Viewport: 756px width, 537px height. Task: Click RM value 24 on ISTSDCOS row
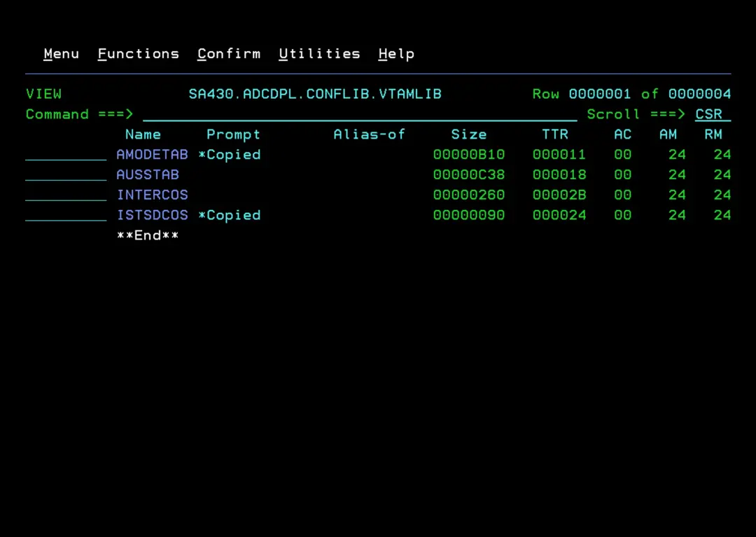coord(722,216)
